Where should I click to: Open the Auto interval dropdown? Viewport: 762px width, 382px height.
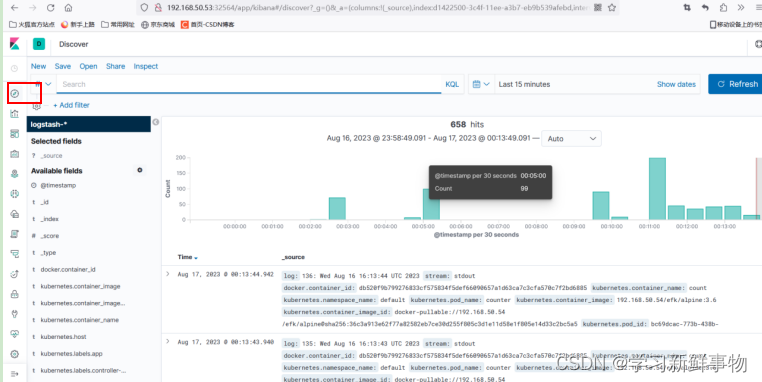tap(572, 139)
